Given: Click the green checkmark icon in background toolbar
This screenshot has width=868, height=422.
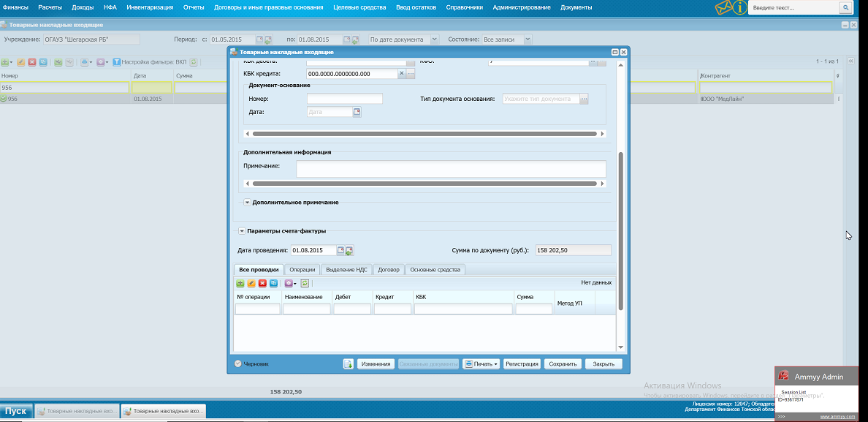Looking at the screenshot, I should [58, 62].
